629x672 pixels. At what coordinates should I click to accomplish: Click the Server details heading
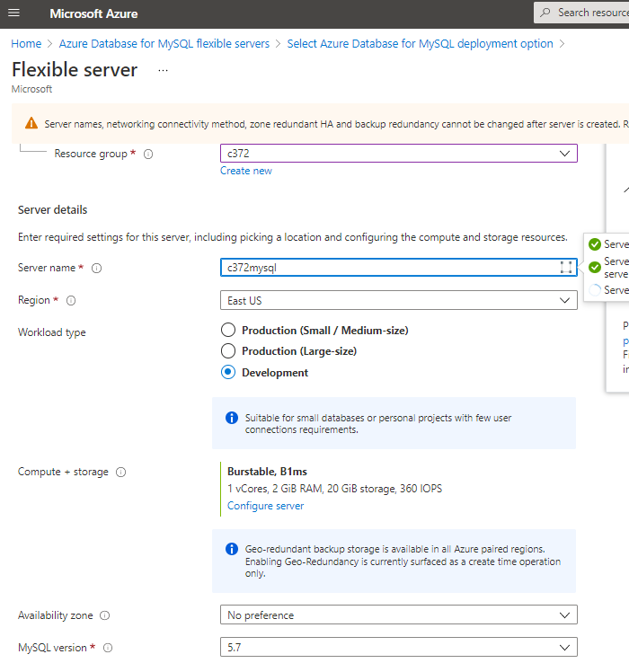click(52, 210)
